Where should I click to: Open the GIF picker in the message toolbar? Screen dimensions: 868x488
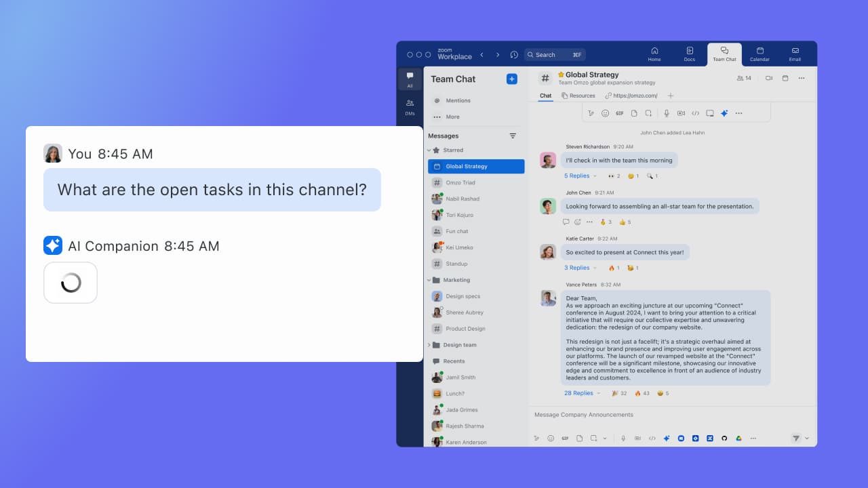coord(618,113)
